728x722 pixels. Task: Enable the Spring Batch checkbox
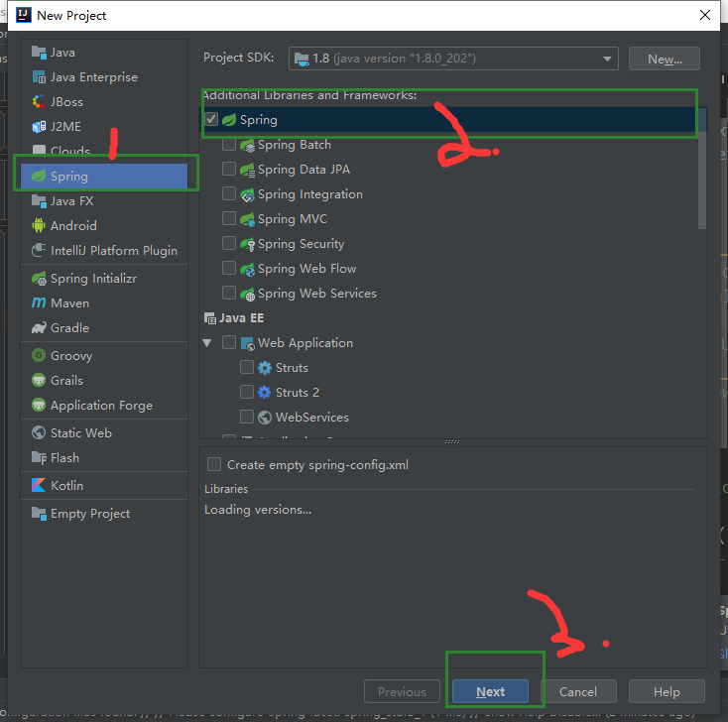229,145
